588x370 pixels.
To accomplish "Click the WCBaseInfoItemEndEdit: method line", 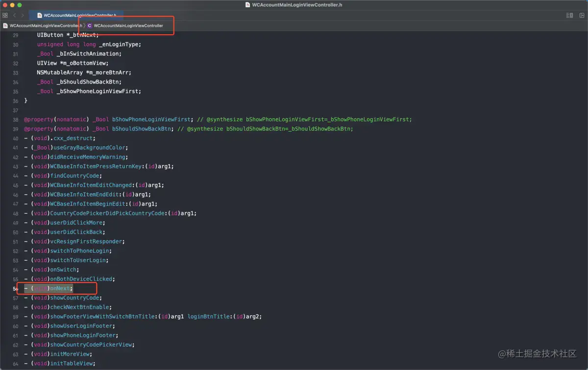I will [x=87, y=194].
